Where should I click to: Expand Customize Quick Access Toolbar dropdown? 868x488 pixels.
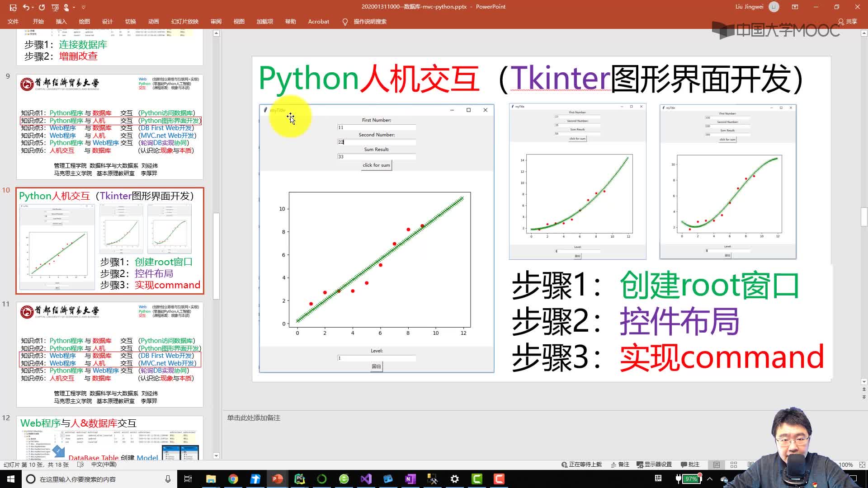(84, 7)
